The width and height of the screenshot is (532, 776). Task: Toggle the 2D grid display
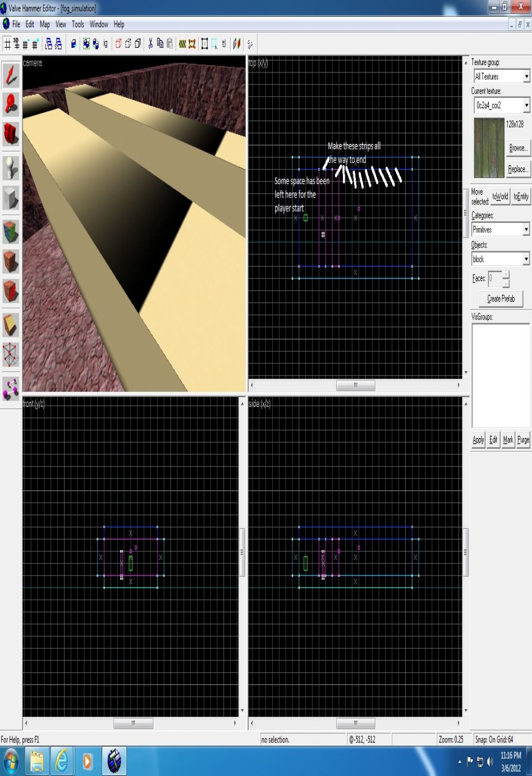click(x=7, y=44)
